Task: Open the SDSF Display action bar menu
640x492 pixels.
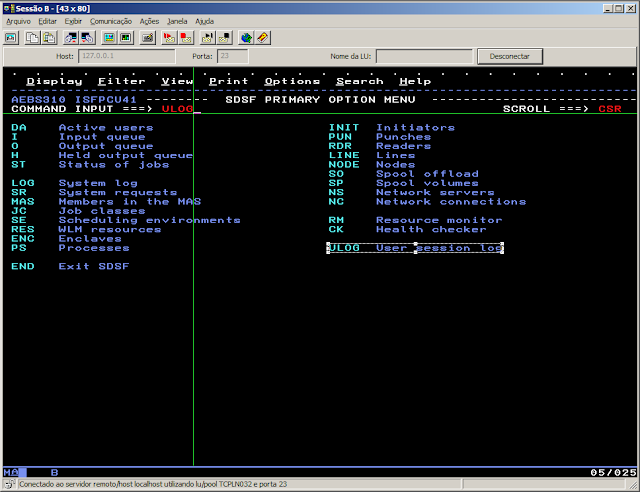Action: pyautogui.click(x=54, y=81)
